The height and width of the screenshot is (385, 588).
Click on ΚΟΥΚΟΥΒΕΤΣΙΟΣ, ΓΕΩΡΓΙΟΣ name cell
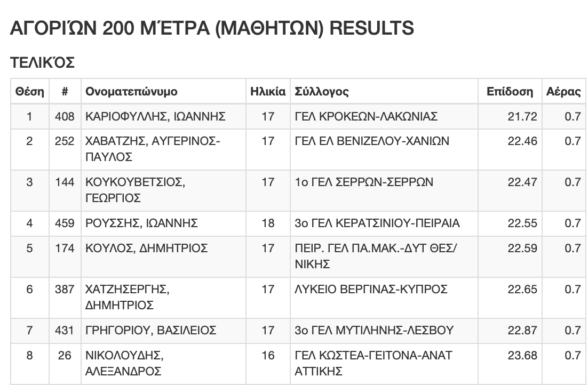[135, 190]
